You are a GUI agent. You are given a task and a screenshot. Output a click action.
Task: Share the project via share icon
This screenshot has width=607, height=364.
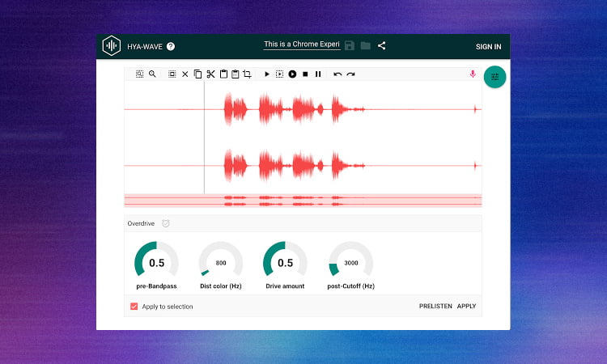coord(382,46)
